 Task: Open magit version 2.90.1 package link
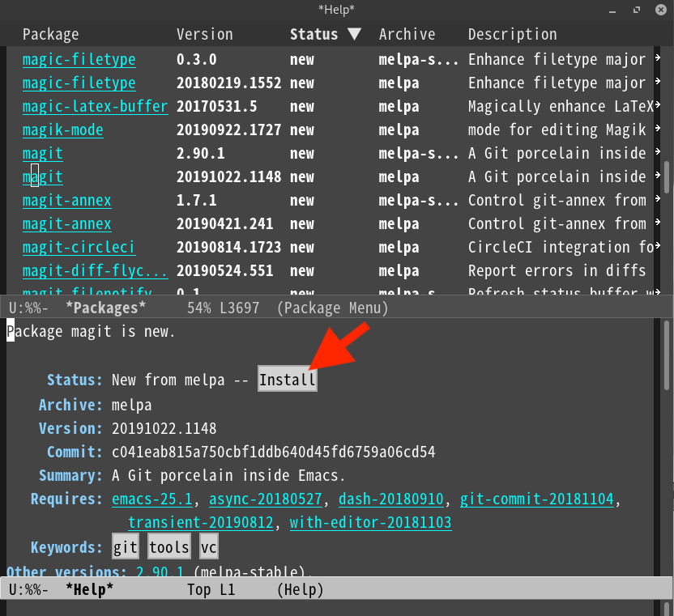(43, 153)
